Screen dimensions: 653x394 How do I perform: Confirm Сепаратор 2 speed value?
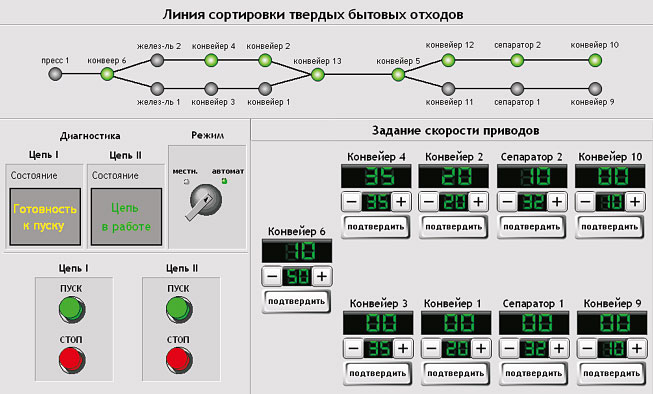531,227
